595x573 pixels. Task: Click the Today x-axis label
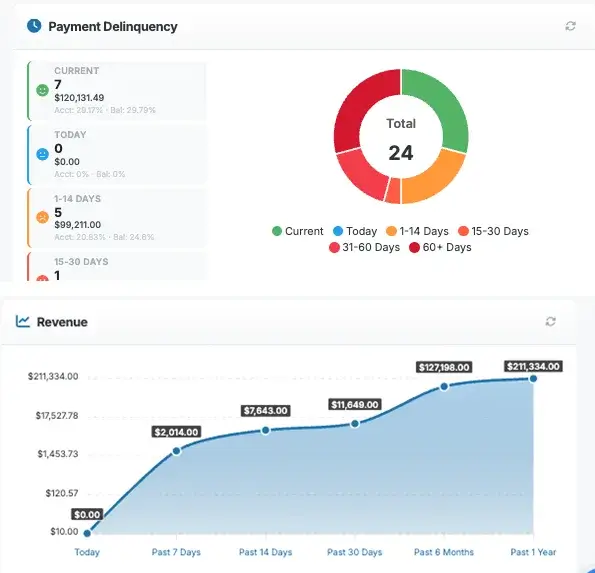87,552
